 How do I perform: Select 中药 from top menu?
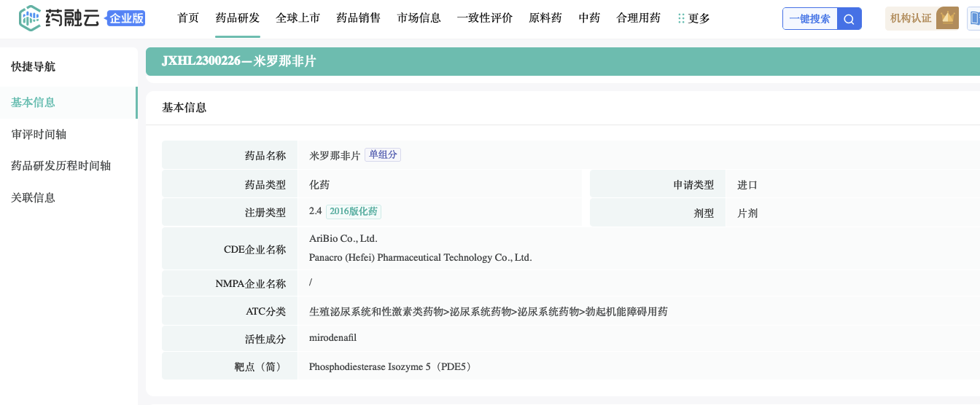coord(589,18)
